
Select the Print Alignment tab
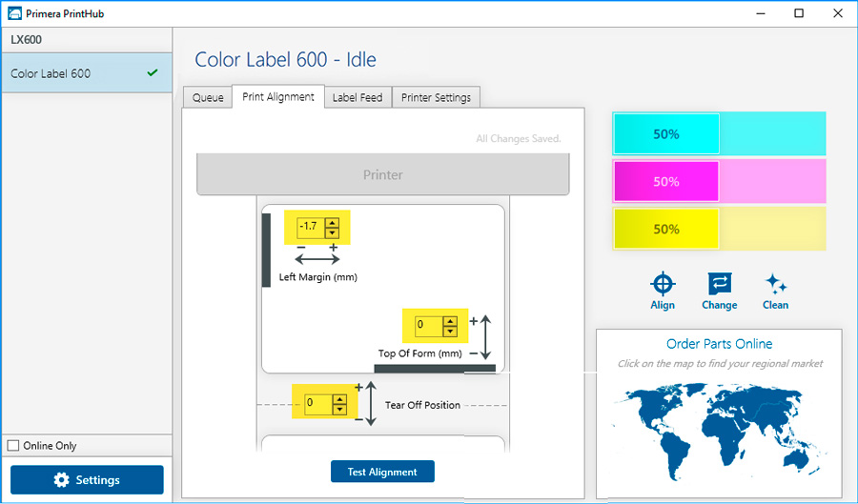pos(278,97)
